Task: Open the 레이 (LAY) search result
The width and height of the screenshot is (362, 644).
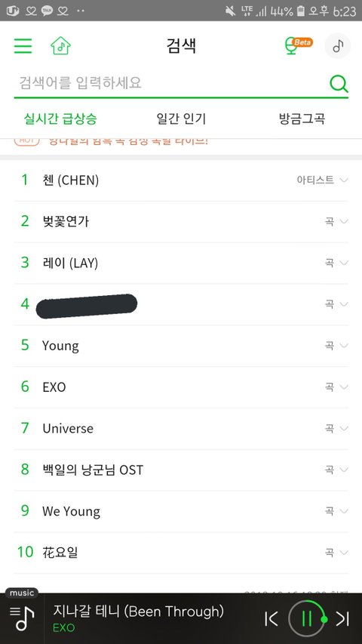Action: click(70, 263)
